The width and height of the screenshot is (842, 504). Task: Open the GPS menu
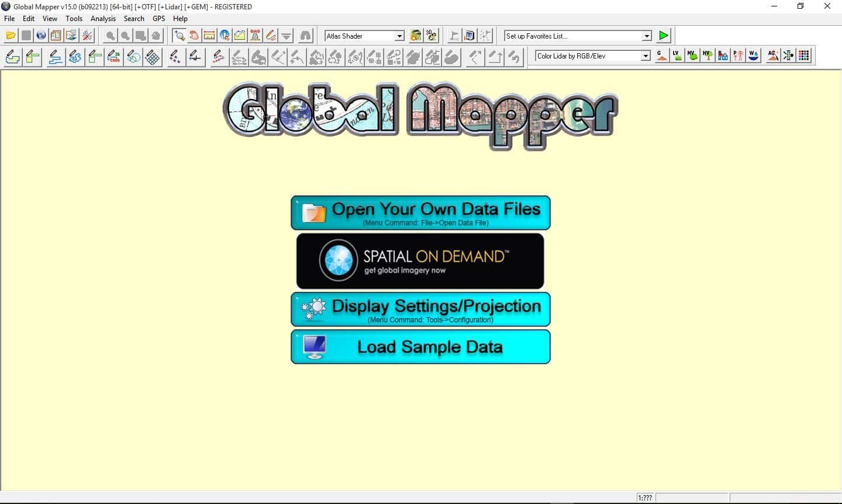coord(158,19)
